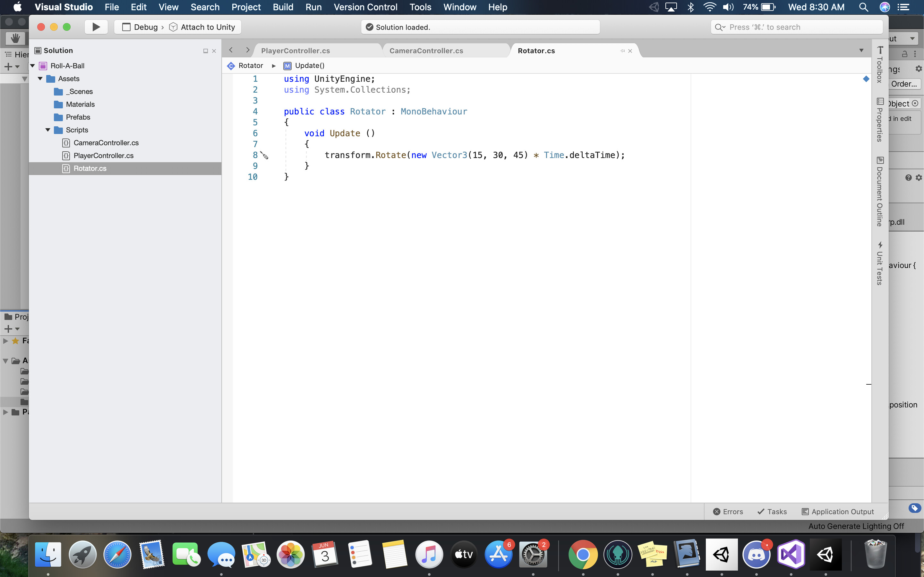The height and width of the screenshot is (577, 924).
Task: Click the add button in the Solution pad
Action: tap(8, 66)
